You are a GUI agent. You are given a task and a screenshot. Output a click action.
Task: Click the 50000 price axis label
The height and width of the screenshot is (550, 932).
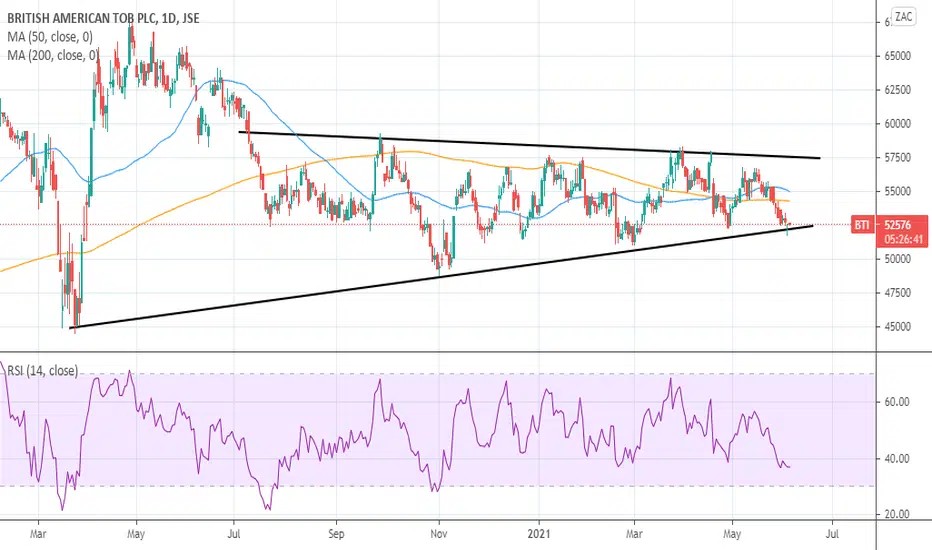point(897,259)
